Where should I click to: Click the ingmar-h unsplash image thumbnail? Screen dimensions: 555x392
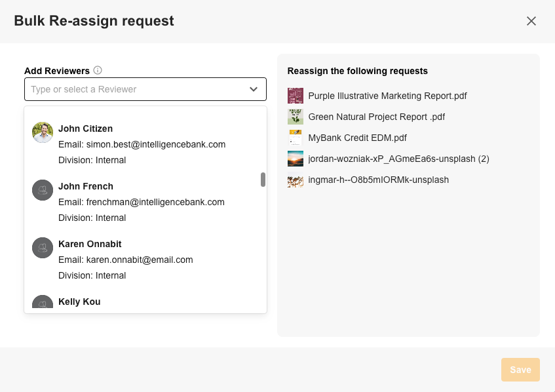coord(296,180)
